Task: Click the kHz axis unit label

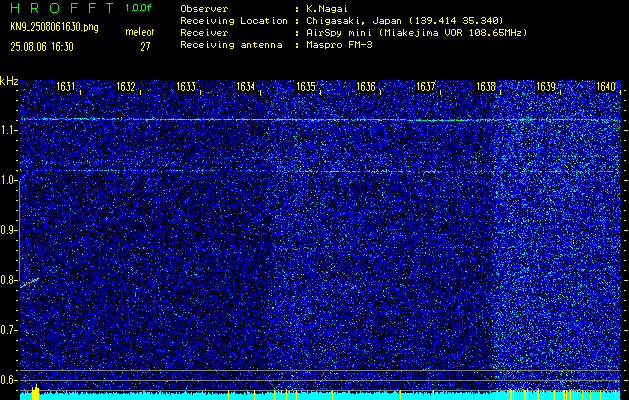Action: pos(9,81)
